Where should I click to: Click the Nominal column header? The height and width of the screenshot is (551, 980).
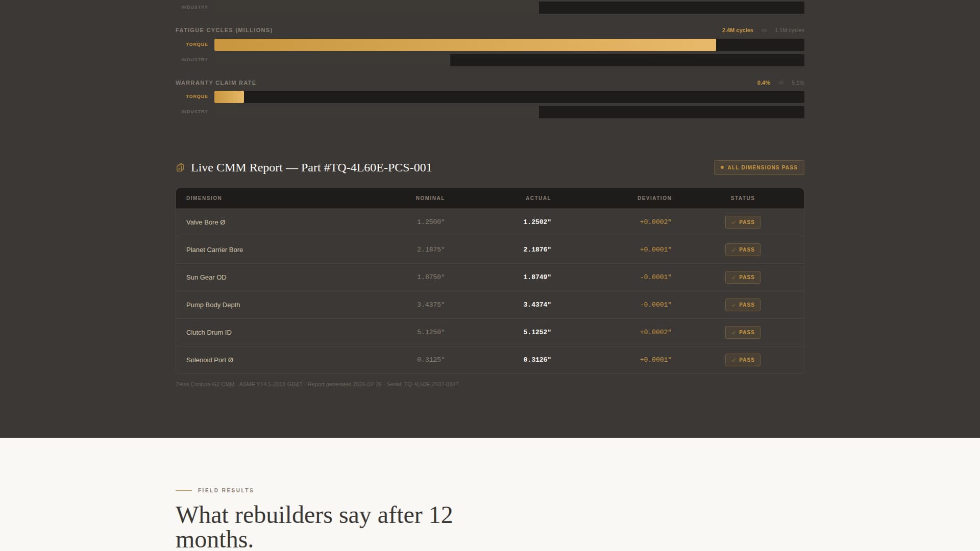(x=430, y=198)
